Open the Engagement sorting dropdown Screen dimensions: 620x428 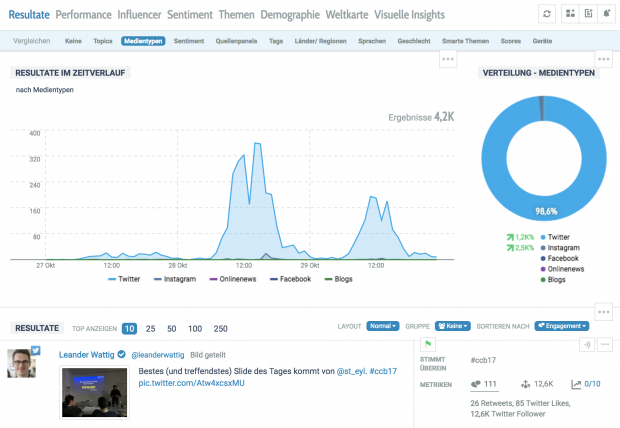[562, 326]
